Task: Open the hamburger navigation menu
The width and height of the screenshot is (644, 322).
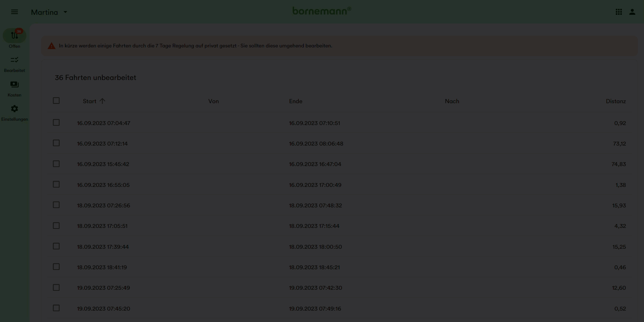Action: [x=14, y=12]
